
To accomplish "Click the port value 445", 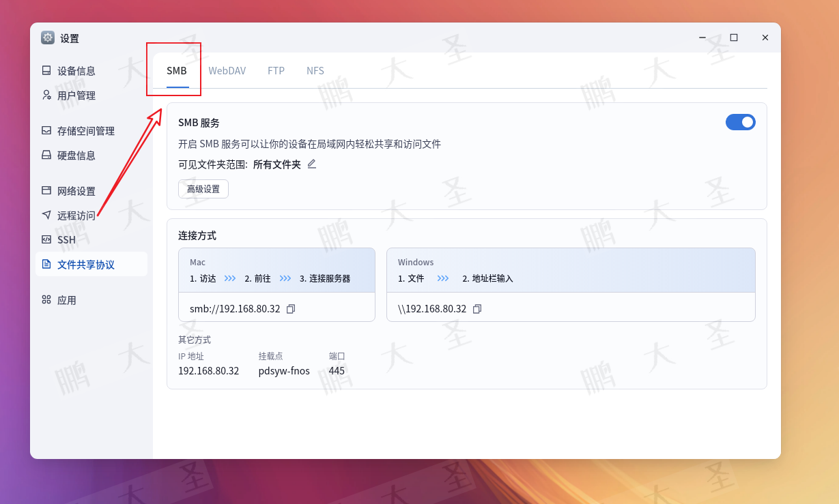I will (x=337, y=371).
